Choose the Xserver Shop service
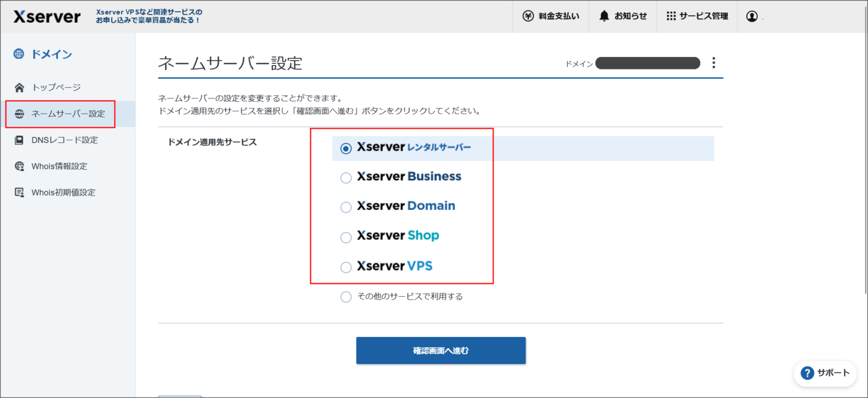This screenshot has height=398, width=868. (346, 237)
